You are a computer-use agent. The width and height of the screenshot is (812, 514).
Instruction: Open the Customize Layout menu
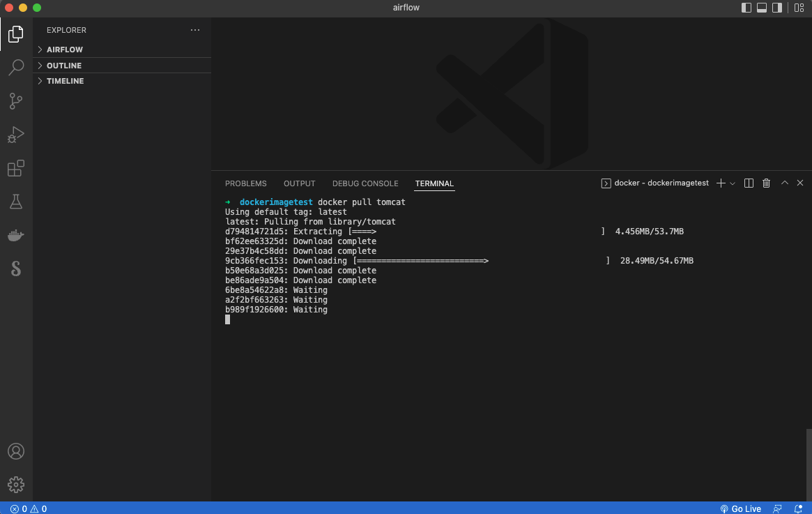point(799,8)
